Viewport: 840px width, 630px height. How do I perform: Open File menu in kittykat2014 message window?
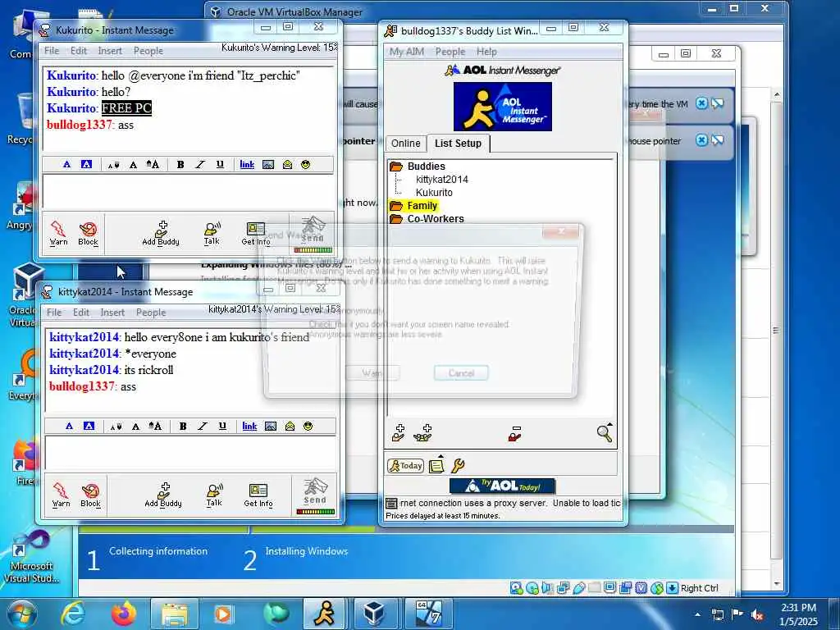pyautogui.click(x=54, y=313)
